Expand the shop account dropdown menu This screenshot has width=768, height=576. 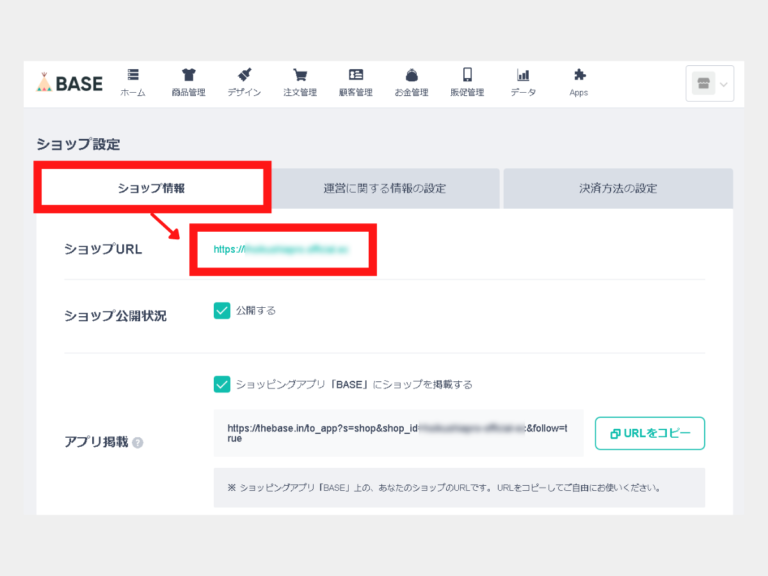pyautogui.click(x=710, y=84)
